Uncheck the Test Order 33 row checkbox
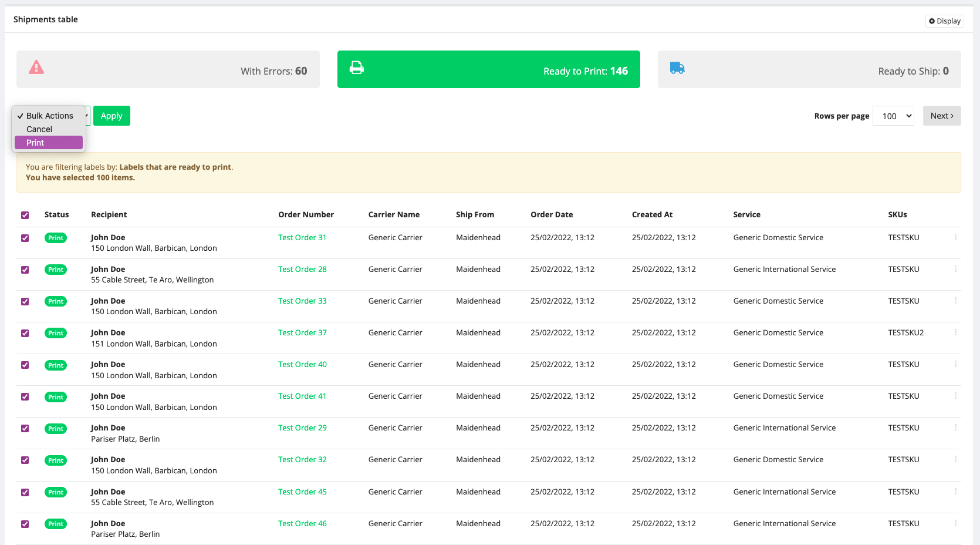 coord(25,301)
